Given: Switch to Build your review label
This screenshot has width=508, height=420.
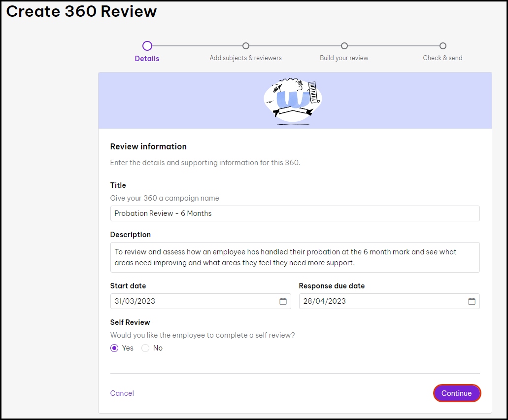Looking at the screenshot, I should pyautogui.click(x=344, y=58).
